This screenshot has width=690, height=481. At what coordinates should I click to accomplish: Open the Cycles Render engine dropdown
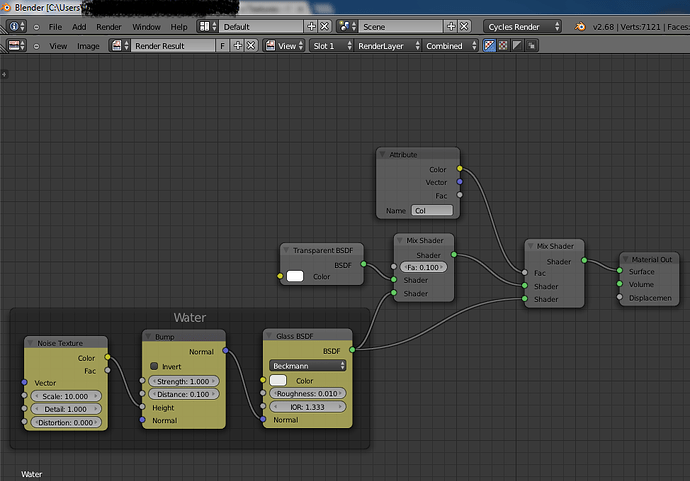pyautogui.click(x=522, y=26)
